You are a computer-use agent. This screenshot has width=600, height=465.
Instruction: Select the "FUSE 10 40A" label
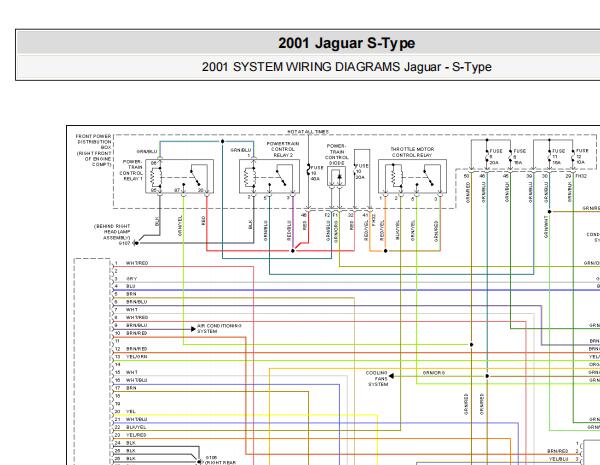pos(316,173)
